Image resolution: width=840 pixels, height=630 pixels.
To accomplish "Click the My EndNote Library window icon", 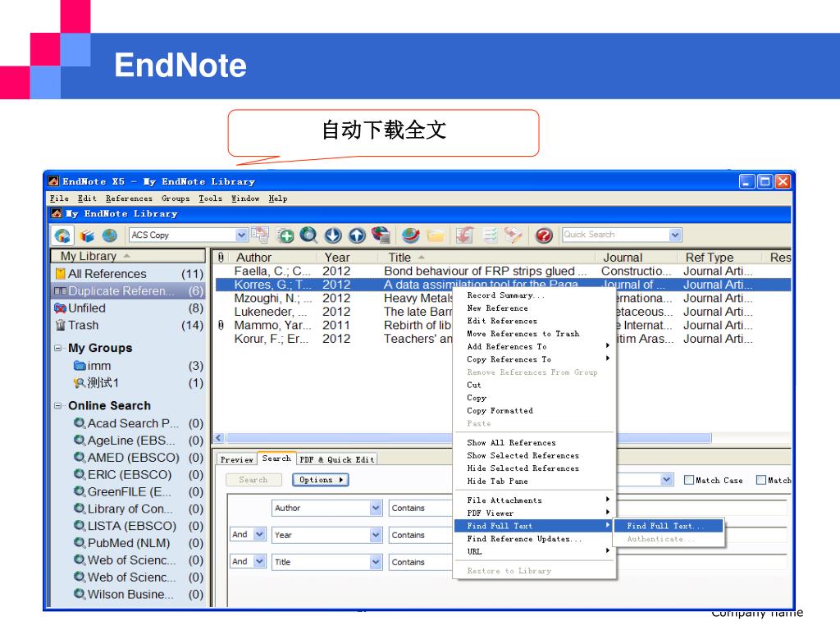I will coord(57,213).
